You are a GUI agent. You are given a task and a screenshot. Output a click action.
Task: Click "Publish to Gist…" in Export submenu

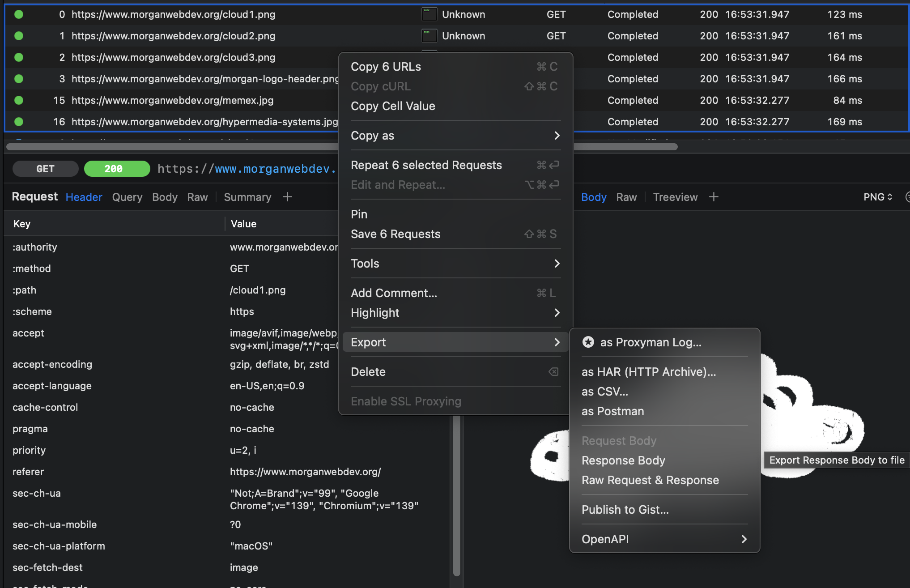pyautogui.click(x=625, y=509)
